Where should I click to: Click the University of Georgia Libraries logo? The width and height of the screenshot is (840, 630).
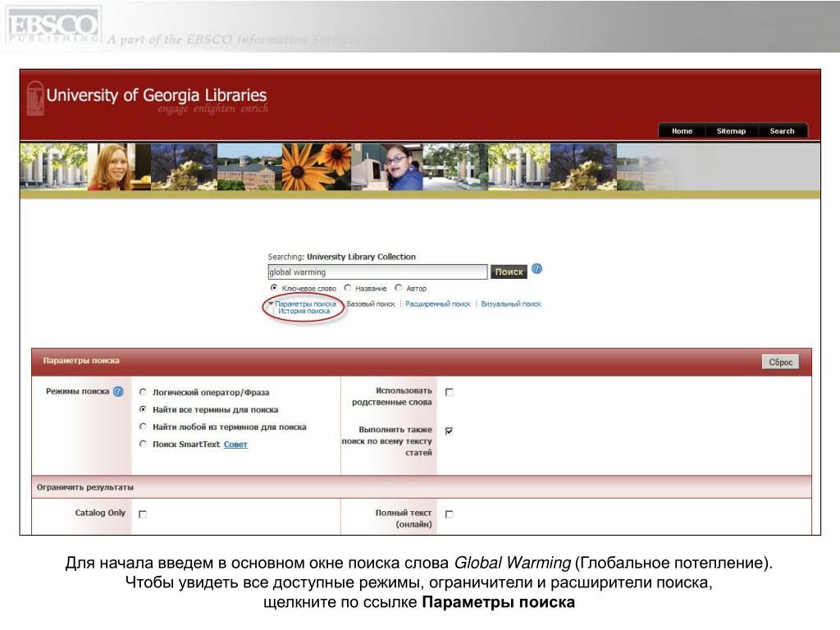pyautogui.click(x=148, y=98)
